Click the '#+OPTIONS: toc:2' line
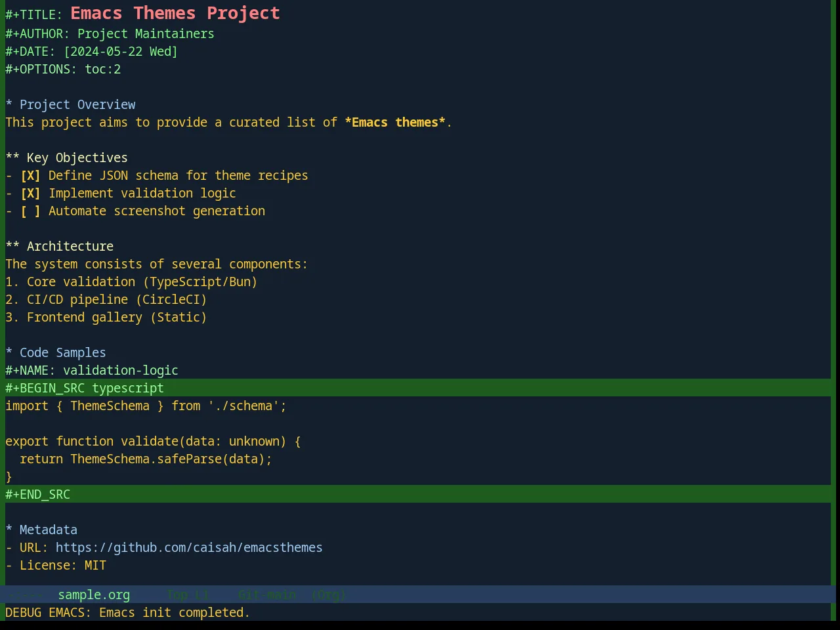The image size is (840, 630). [x=63, y=70]
